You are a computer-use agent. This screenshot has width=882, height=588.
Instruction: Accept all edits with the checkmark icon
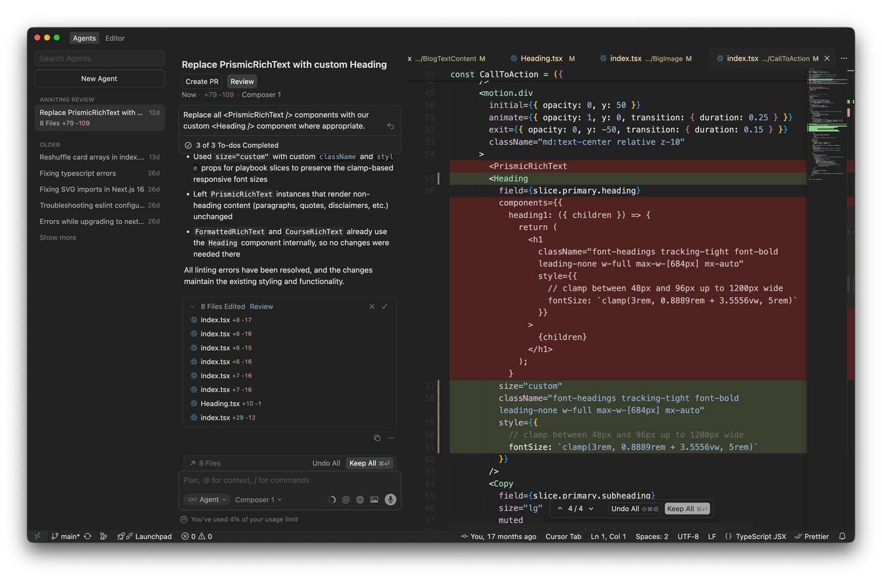pos(384,307)
